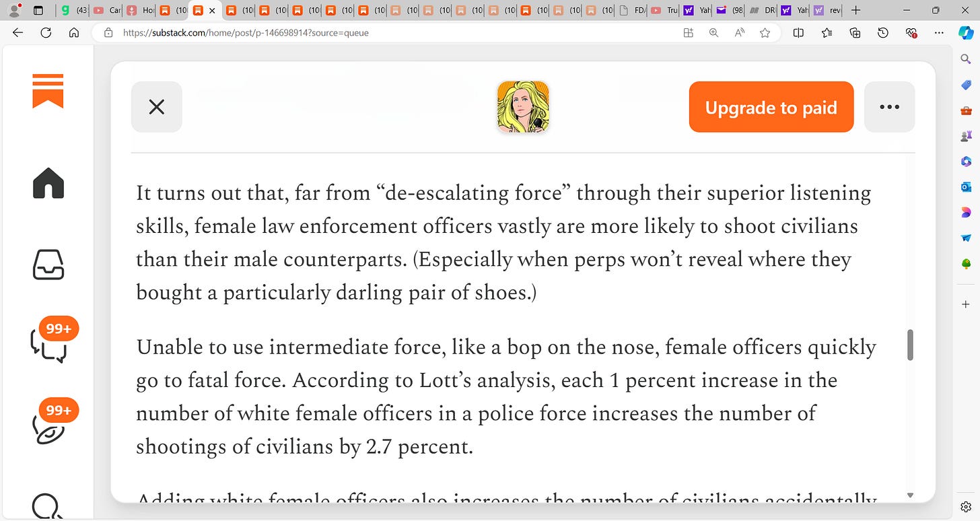Open Edge sidebar Tools briefcase icon
Viewport: 980px width, 521px height.
[x=966, y=110]
